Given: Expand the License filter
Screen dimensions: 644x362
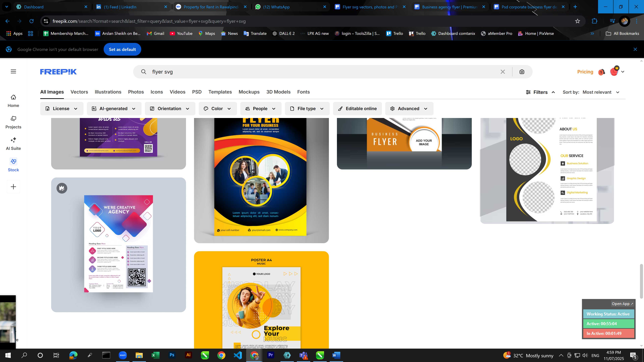Looking at the screenshot, I should point(62,109).
